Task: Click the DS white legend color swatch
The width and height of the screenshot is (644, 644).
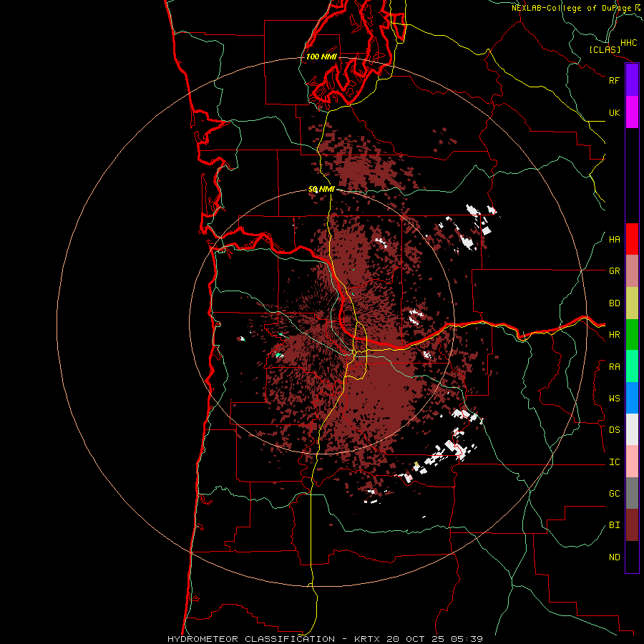Action: (x=632, y=429)
